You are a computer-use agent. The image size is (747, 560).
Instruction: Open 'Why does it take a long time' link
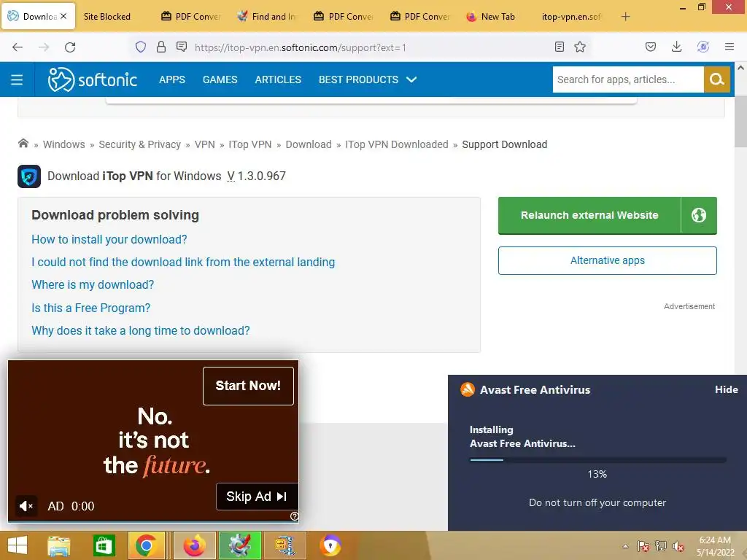pos(141,330)
